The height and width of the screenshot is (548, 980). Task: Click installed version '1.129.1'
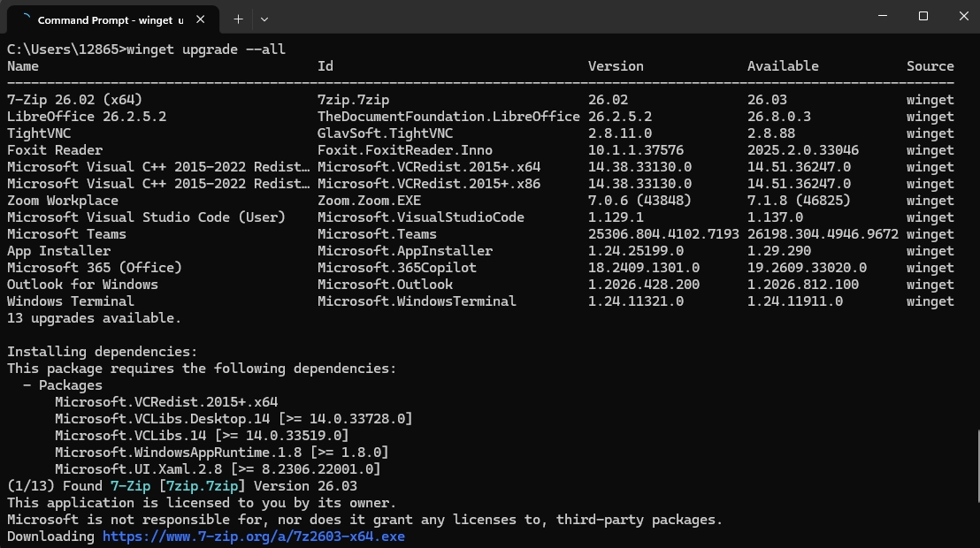click(616, 217)
